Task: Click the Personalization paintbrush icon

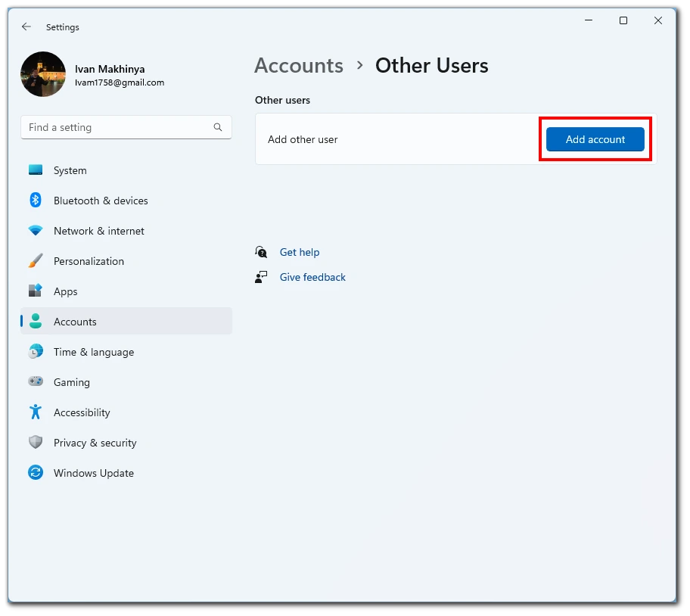Action: click(x=36, y=261)
